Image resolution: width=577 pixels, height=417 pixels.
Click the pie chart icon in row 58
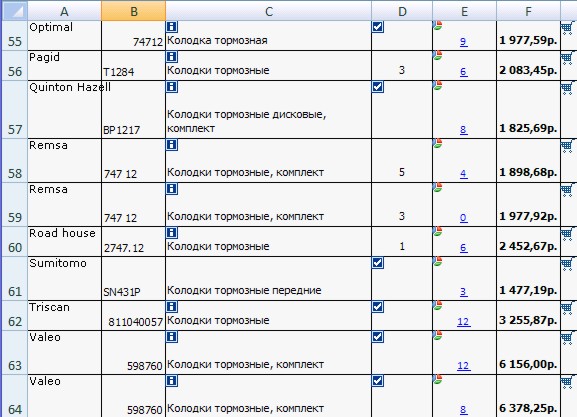point(438,143)
